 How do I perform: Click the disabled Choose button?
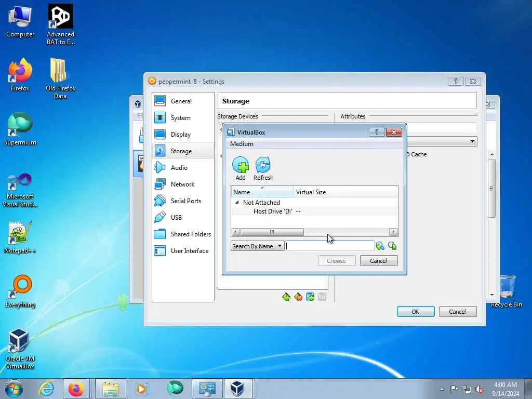(x=337, y=261)
